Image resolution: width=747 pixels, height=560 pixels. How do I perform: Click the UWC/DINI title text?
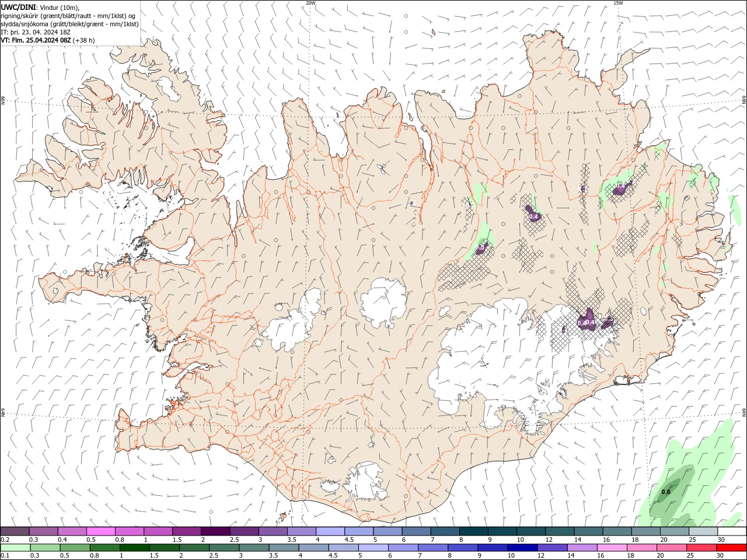pos(19,6)
